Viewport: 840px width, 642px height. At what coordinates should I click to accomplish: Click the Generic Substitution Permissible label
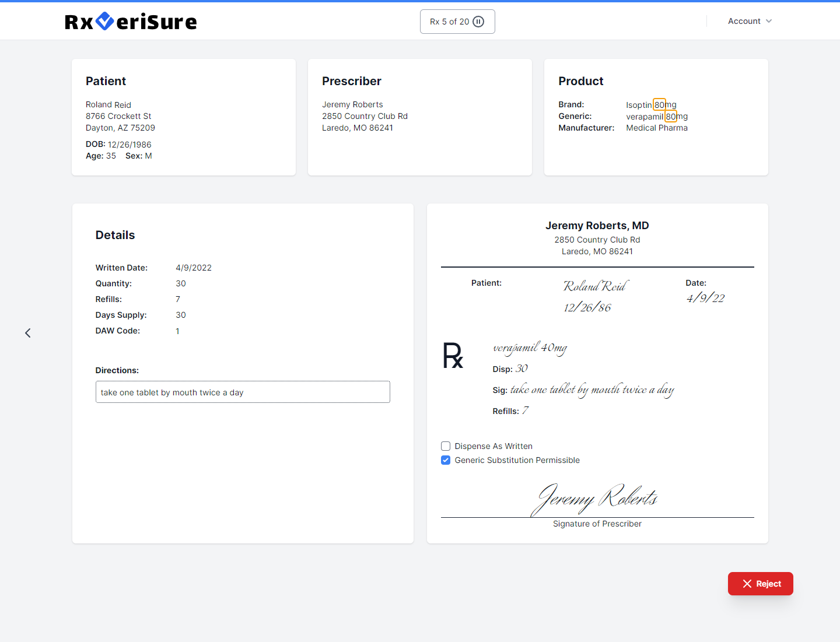(517, 460)
